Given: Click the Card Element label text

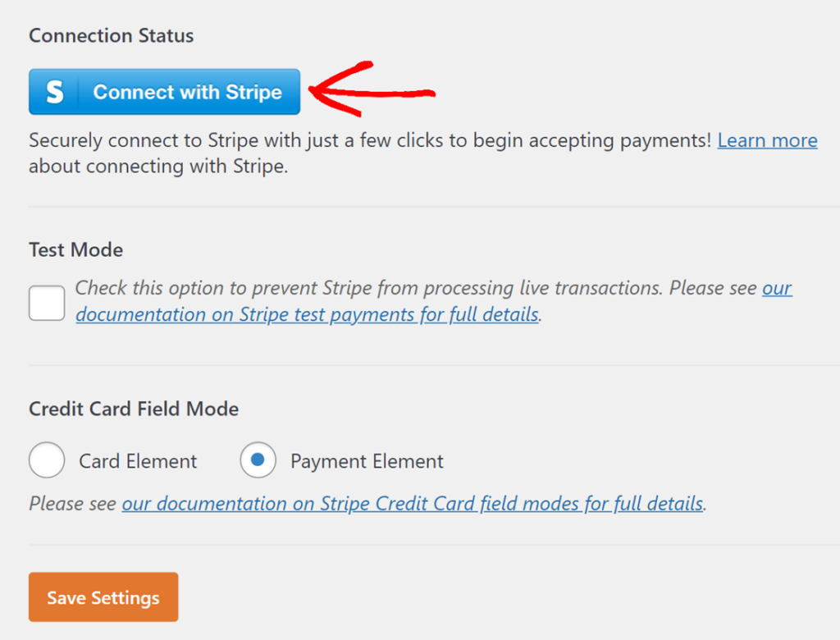Looking at the screenshot, I should click(136, 461).
